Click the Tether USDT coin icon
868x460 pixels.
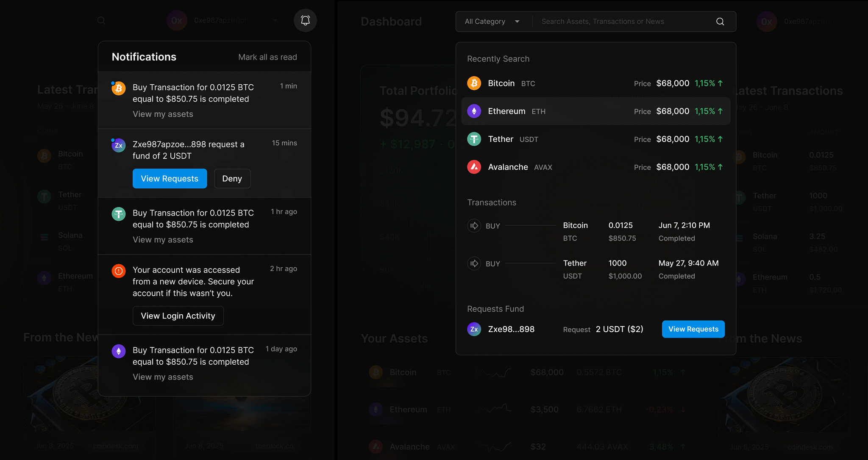point(474,139)
